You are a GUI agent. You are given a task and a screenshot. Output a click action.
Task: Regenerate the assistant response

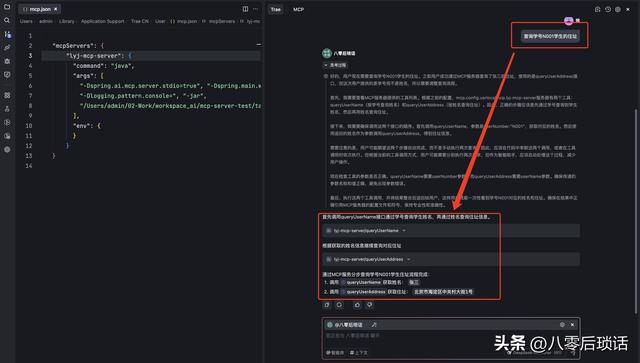tap(339, 305)
